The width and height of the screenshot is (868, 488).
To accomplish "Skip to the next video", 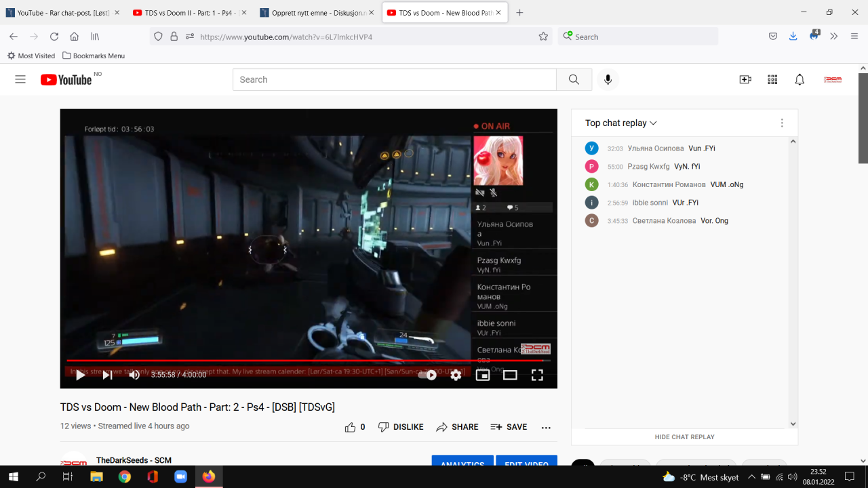I will (107, 375).
